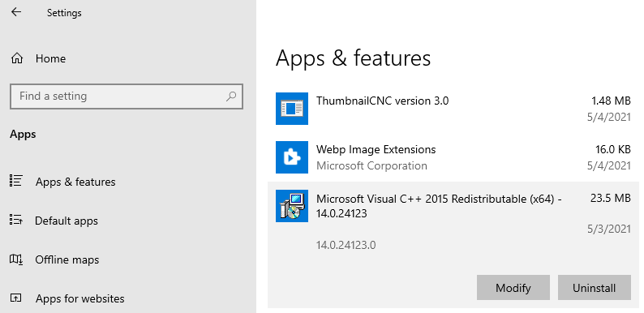Click the Offline maps map icon
Image resolution: width=644 pixels, height=313 pixels.
(15, 259)
